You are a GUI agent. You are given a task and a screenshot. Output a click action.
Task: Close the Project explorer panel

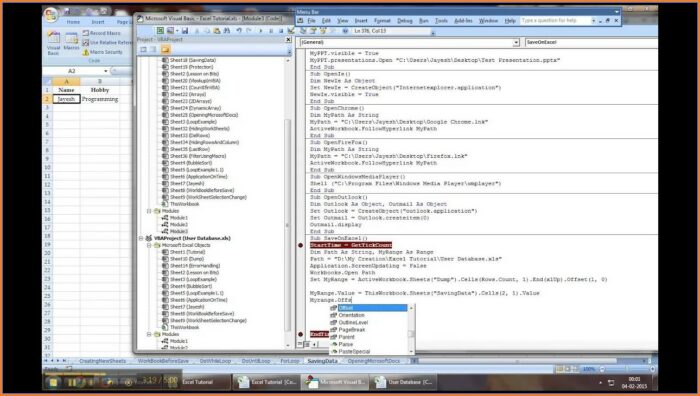coord(288,39)
